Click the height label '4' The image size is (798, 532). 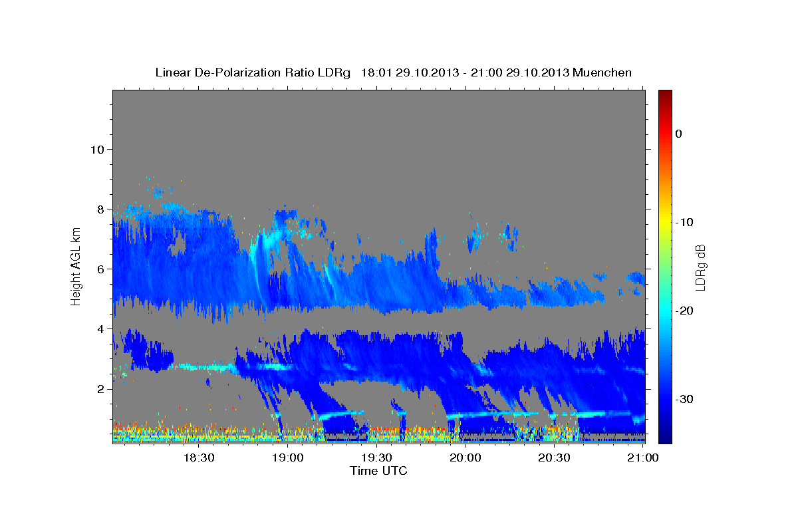pyautogui.click(x=101, y=329)
